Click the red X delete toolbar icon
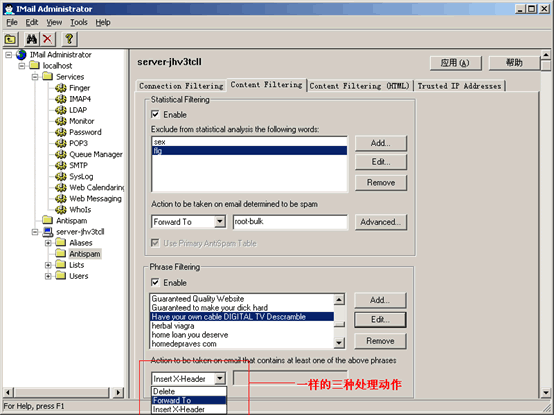The image size is (555, 416). click(x=47, y=39)
